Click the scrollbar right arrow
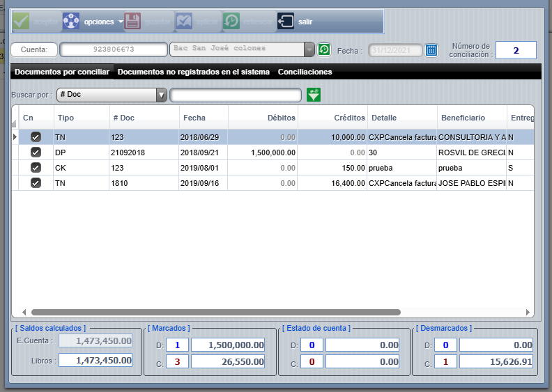Viewport: 552px width, 392px height. coord(528,312)
